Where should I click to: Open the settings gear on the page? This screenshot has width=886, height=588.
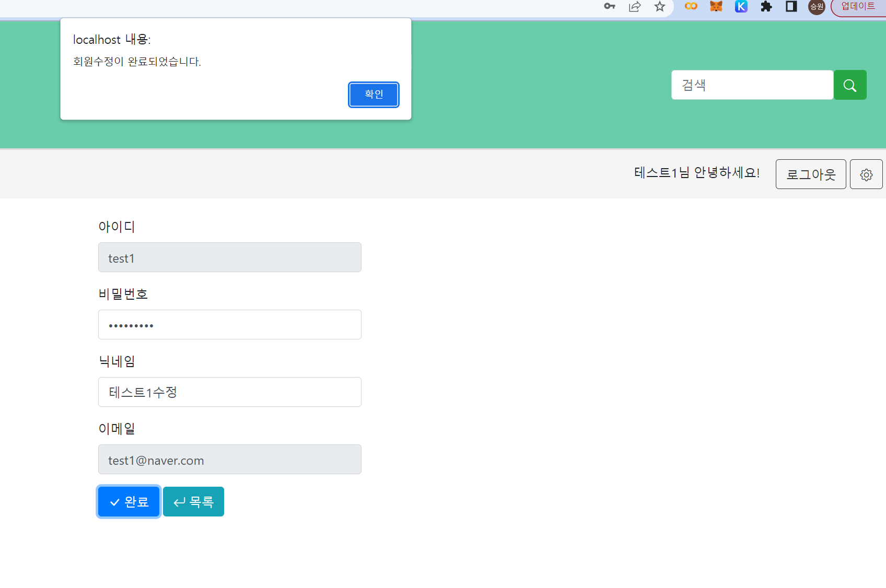(x=866, y=174)
